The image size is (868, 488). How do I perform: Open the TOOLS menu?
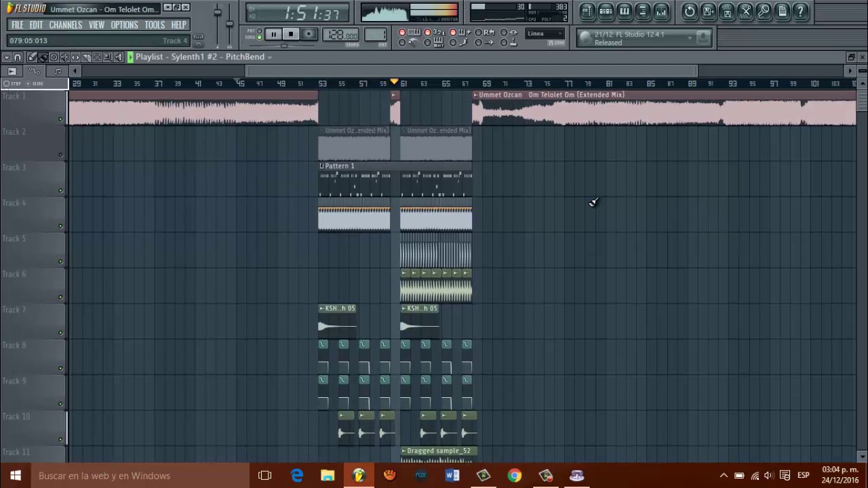click(x=155, y=25)
